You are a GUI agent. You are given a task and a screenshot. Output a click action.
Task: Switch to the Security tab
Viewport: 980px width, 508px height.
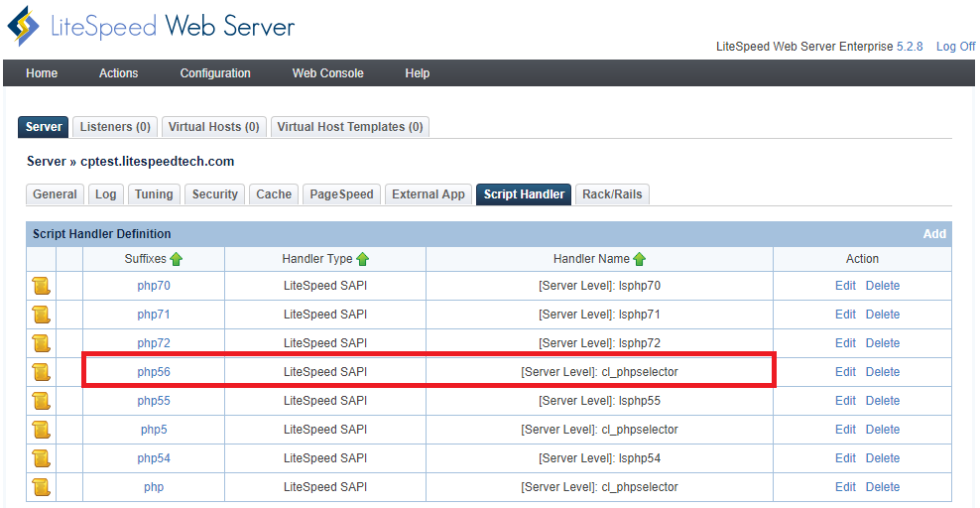(214, 194)
